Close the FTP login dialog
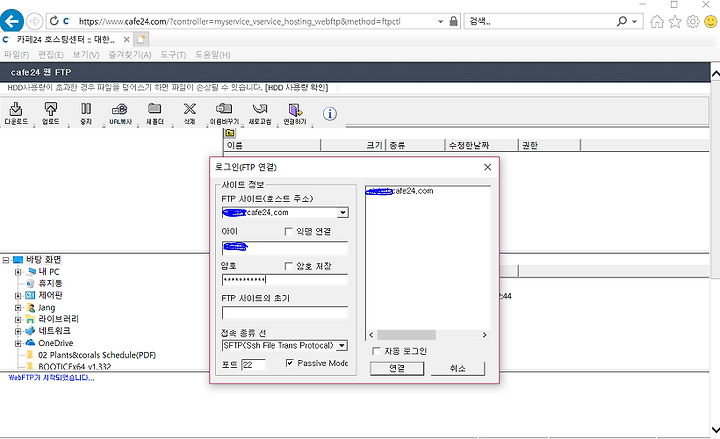720x439 pixels. [x=488, y=167]
